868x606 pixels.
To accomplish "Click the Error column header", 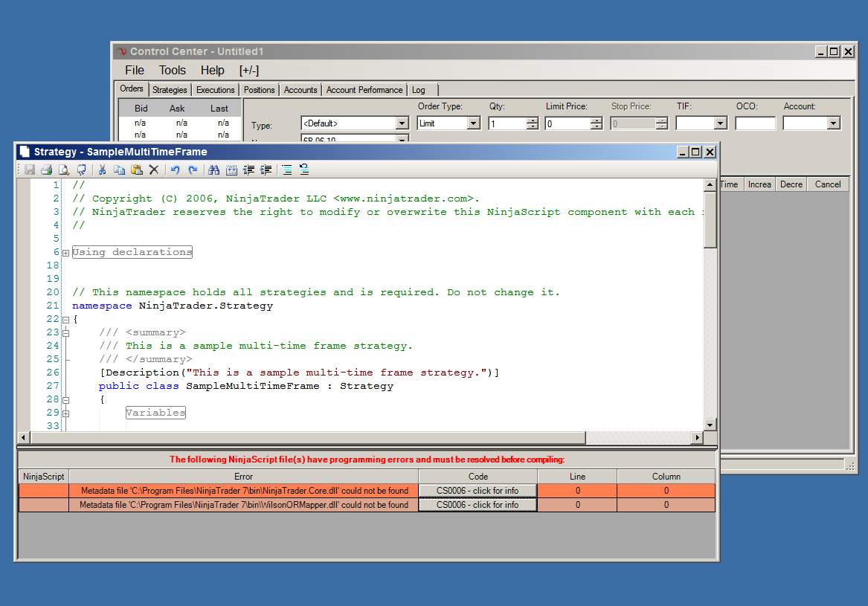I will tap(243, 477).
